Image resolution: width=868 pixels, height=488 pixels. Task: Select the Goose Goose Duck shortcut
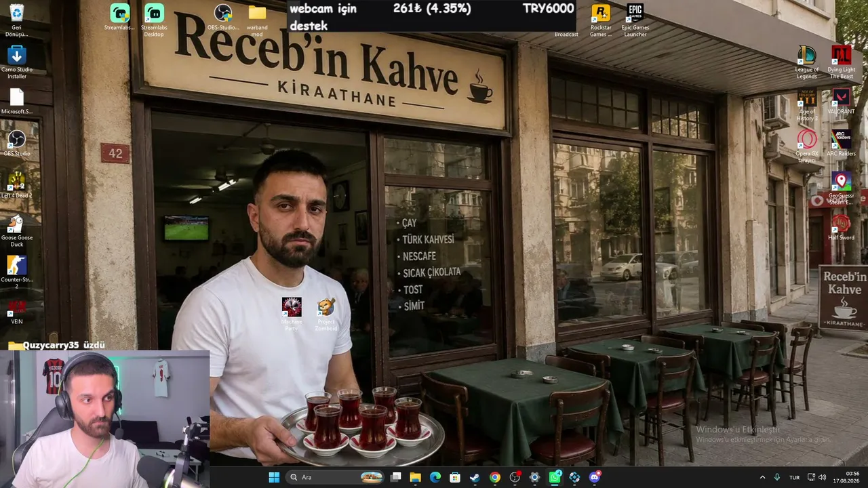click(x=17, y=230)
